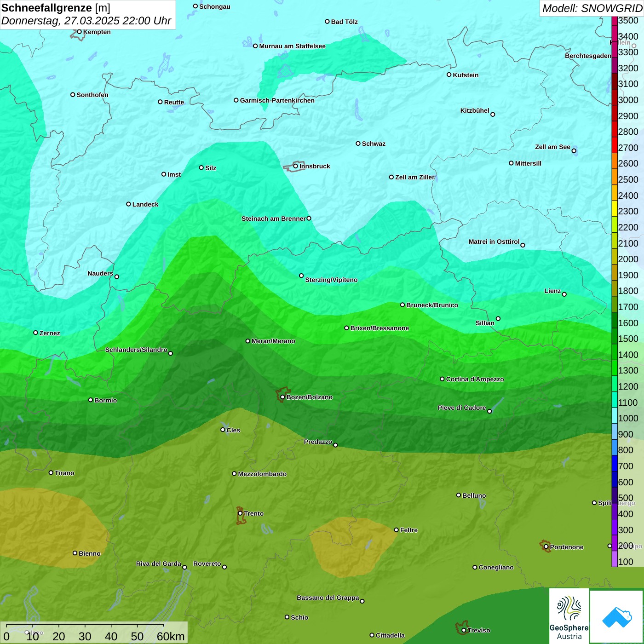Click the Schneefallgrenze [m] map title
The image size is (644, 644).
coord(56,8)
